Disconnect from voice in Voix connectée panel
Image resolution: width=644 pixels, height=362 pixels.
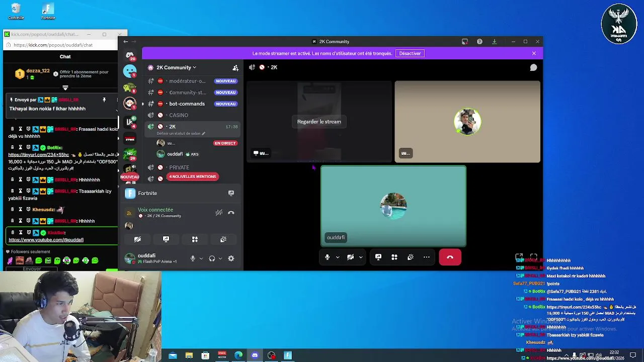(231, 213)
